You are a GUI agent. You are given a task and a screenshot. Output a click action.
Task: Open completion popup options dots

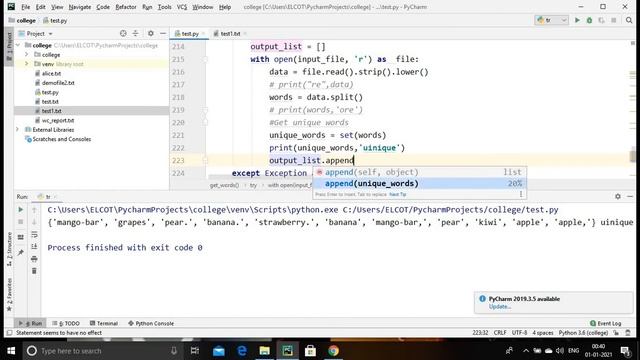[521, 194]
